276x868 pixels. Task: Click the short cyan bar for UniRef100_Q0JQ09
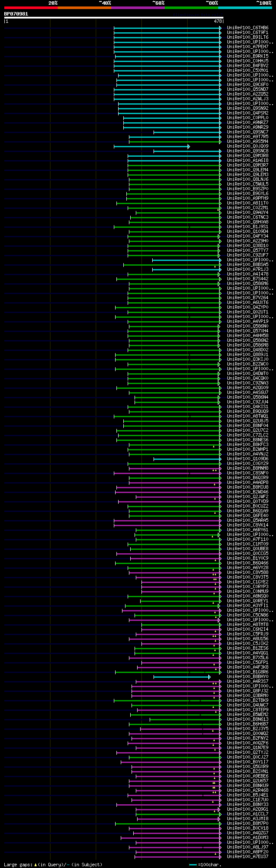(x=152, y=146)
